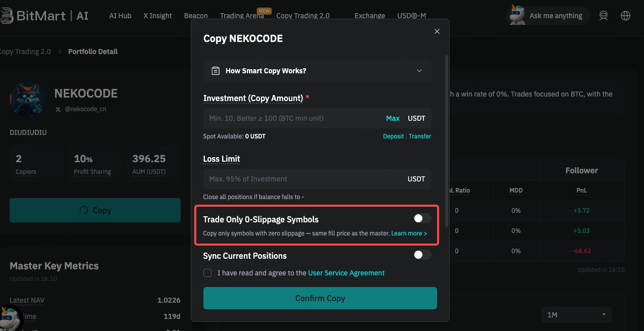The image size is (644, 331).
Task: Click the unicorn mascot icon in the header
Action: click(x=517, y=15)
